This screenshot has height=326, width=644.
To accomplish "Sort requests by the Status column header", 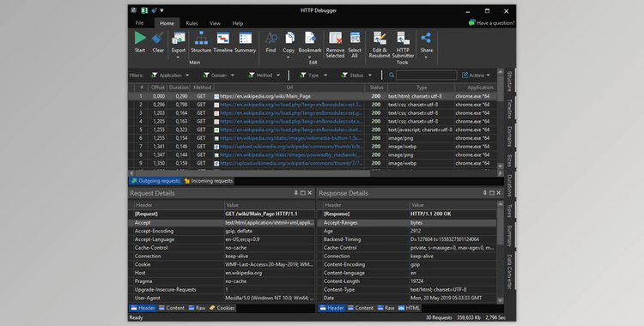I will pyautogui.click(x=376, y=88).
